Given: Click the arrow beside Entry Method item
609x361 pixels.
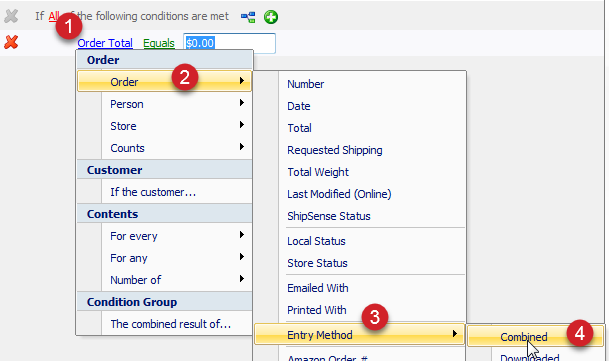Looking at the screenshot, I should click(454, 333).
